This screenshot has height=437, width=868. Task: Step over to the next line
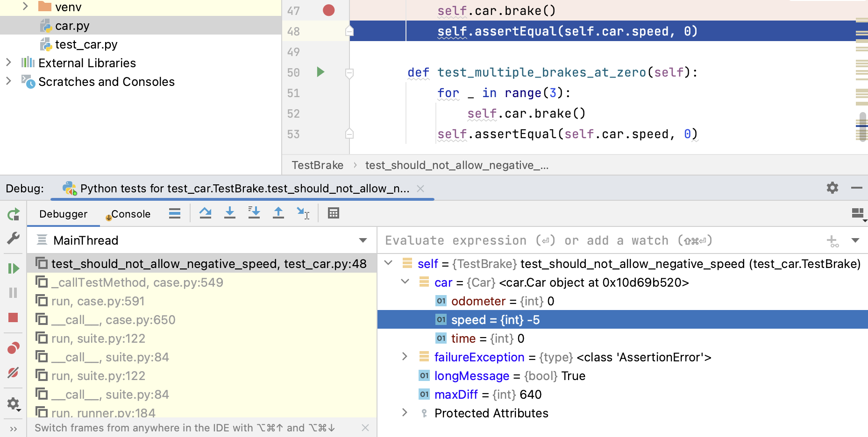206,213
